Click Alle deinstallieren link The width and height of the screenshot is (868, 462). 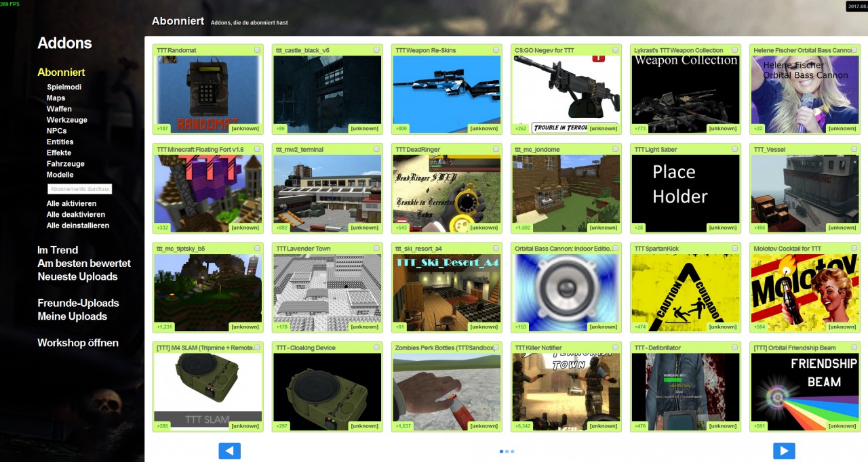click(x=78, y=226)
